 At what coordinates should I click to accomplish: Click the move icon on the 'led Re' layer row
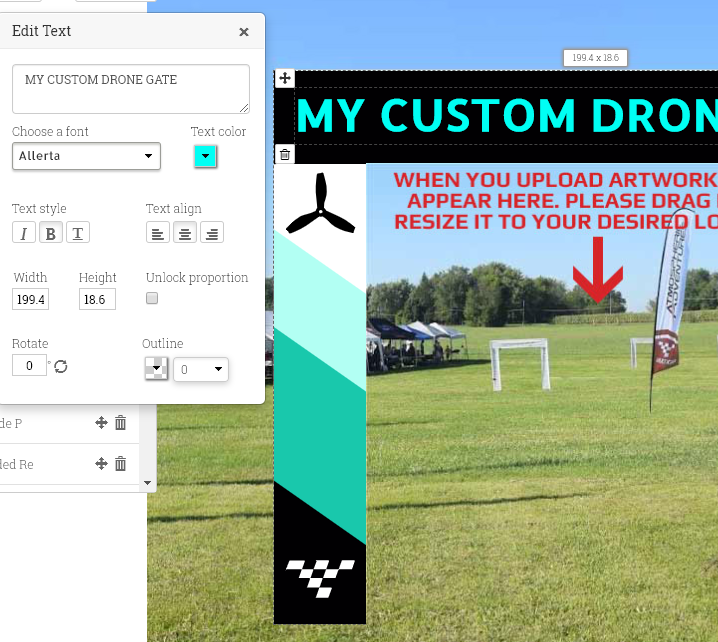[101, 464]
